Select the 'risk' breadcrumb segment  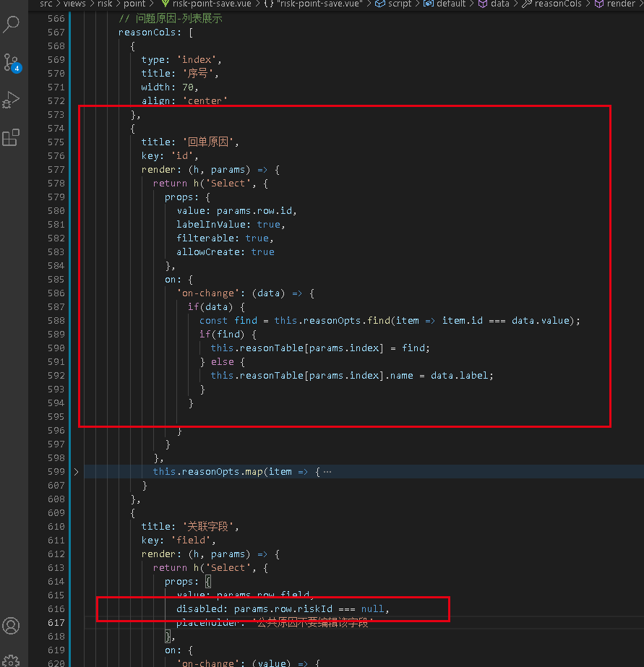pyautogui.click(x=105, y=4)
